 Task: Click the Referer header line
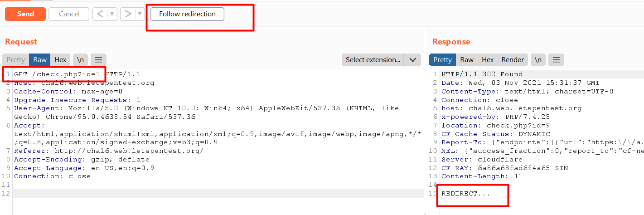pos(109,151)
